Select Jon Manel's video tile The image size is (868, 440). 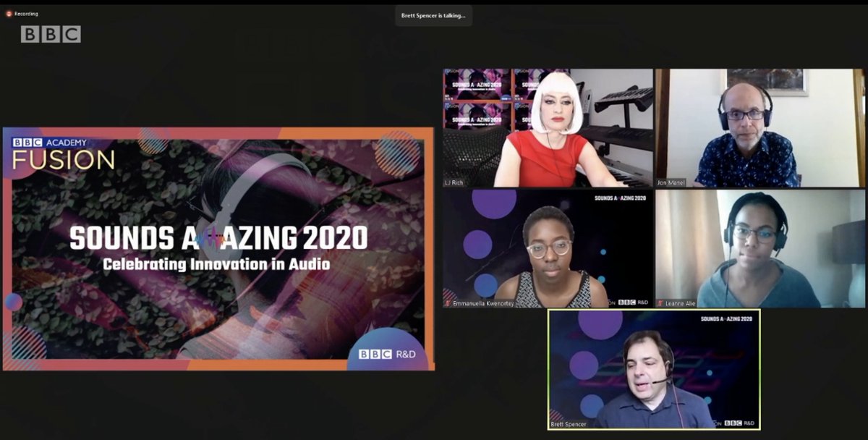click(x=760, y=128)
